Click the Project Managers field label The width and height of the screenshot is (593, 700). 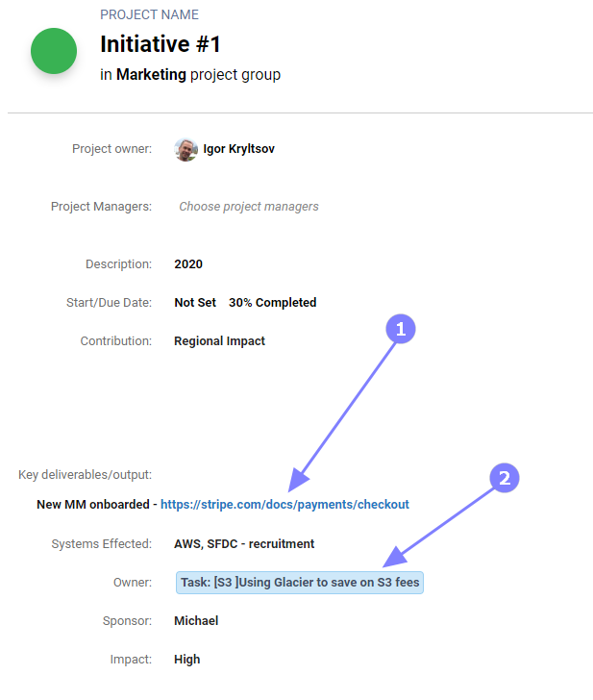coord(101,206)
